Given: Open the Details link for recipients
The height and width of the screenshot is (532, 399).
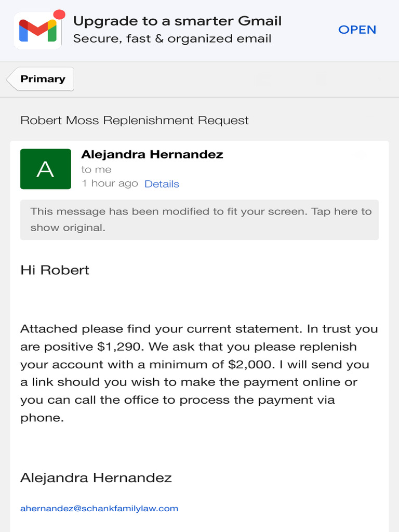Looking at the screenshot, I should coord(162,184).
